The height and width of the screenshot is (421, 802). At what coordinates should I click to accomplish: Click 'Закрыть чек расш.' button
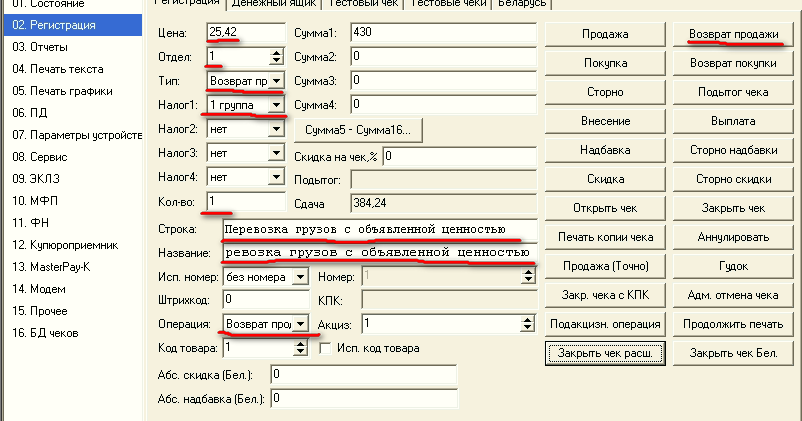pyautogui.click(x=605, y=353)
